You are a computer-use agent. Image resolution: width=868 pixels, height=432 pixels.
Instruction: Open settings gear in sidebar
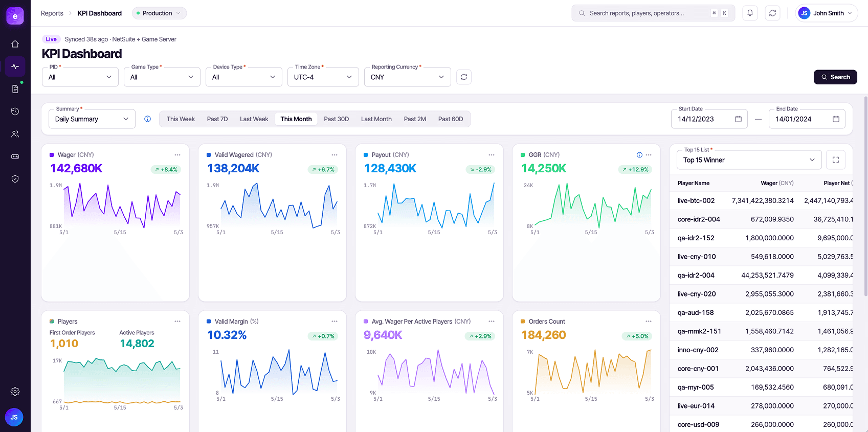(15, 392)
